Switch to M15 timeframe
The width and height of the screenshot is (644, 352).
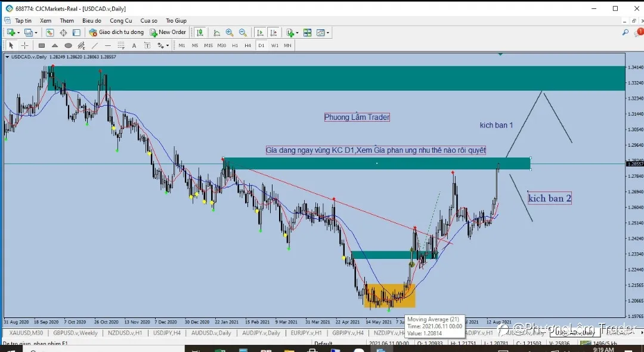[208, 45]
